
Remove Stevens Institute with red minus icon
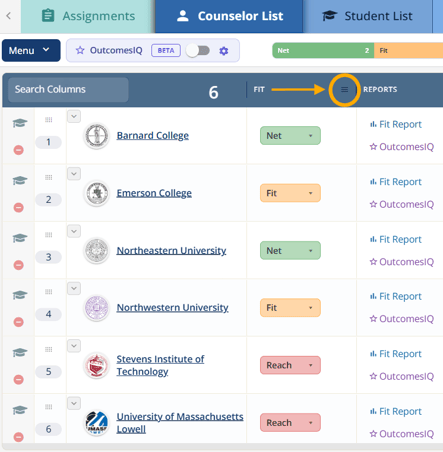click(19, 379)
